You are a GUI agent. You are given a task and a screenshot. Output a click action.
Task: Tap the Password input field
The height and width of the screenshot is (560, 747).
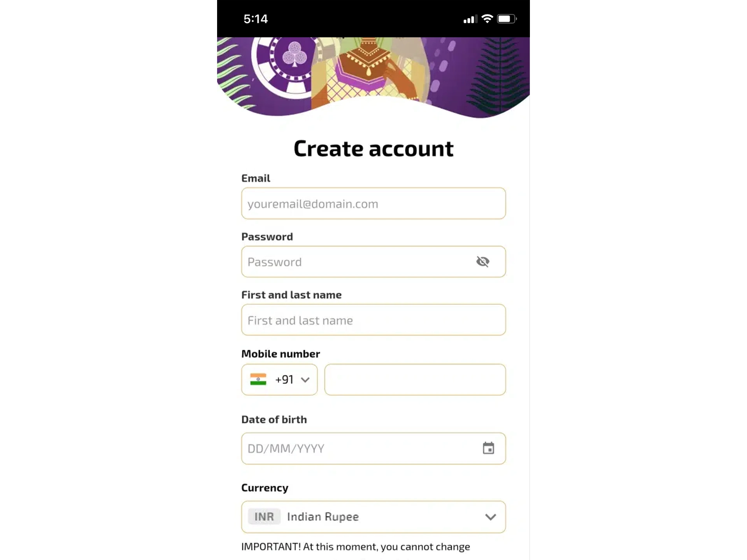point(373,261)
